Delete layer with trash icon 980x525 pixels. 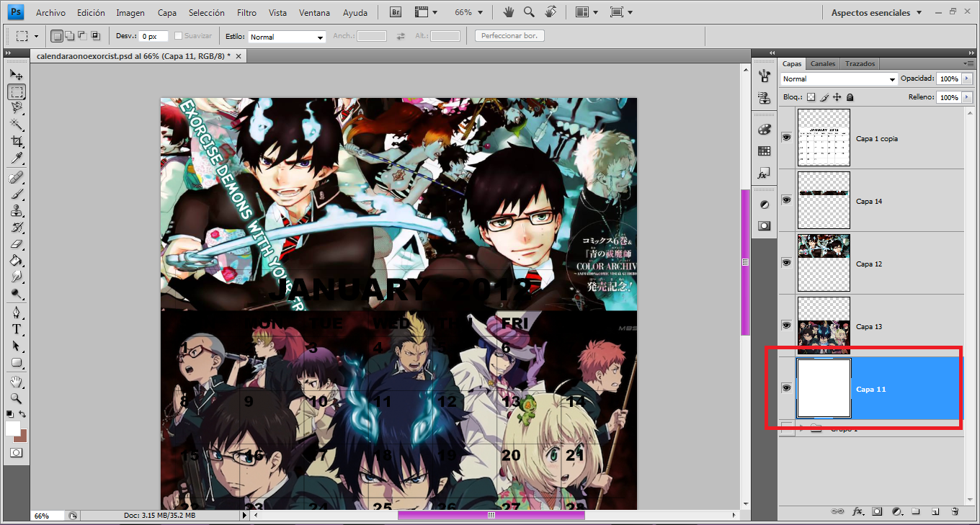(954, 511)
